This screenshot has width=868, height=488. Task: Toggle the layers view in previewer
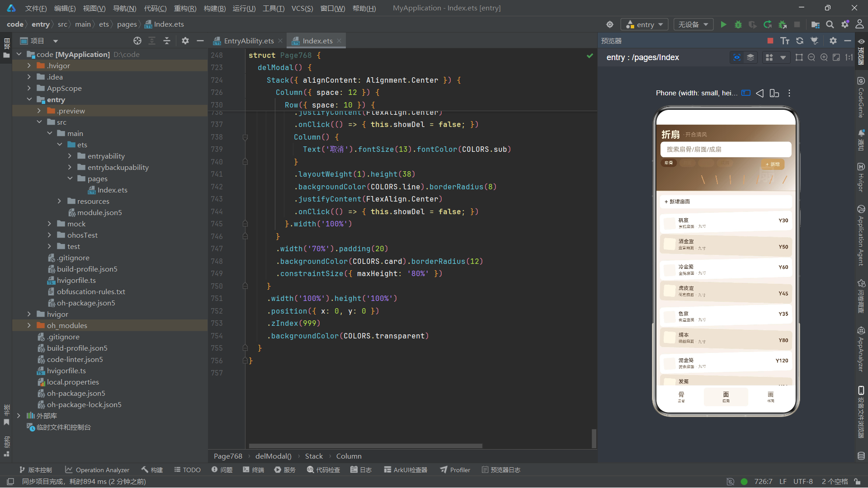coord(750,57)
